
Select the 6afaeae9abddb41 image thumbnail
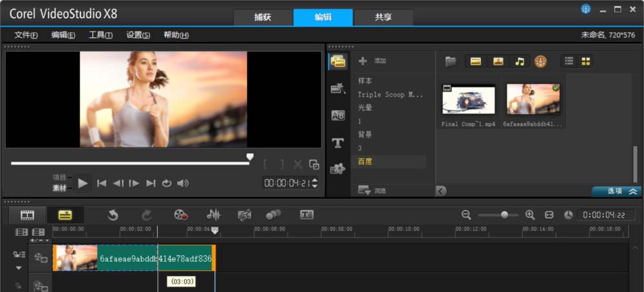click(533, 99)
